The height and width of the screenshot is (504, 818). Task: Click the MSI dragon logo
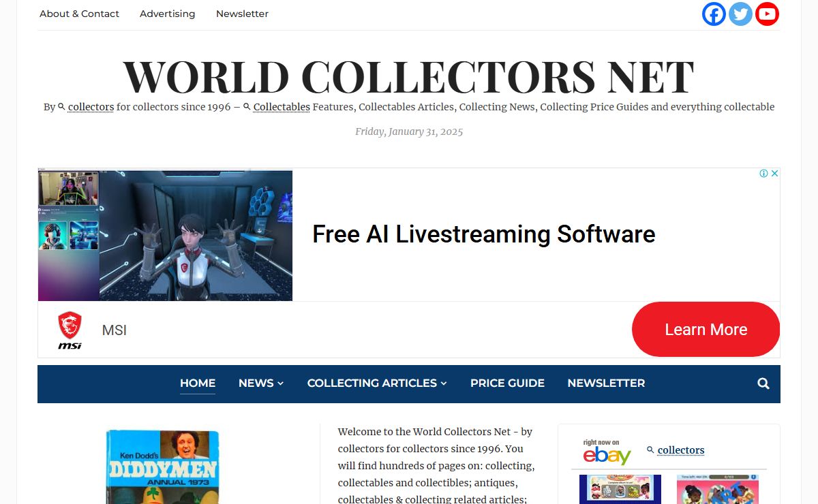coord(70,330)
